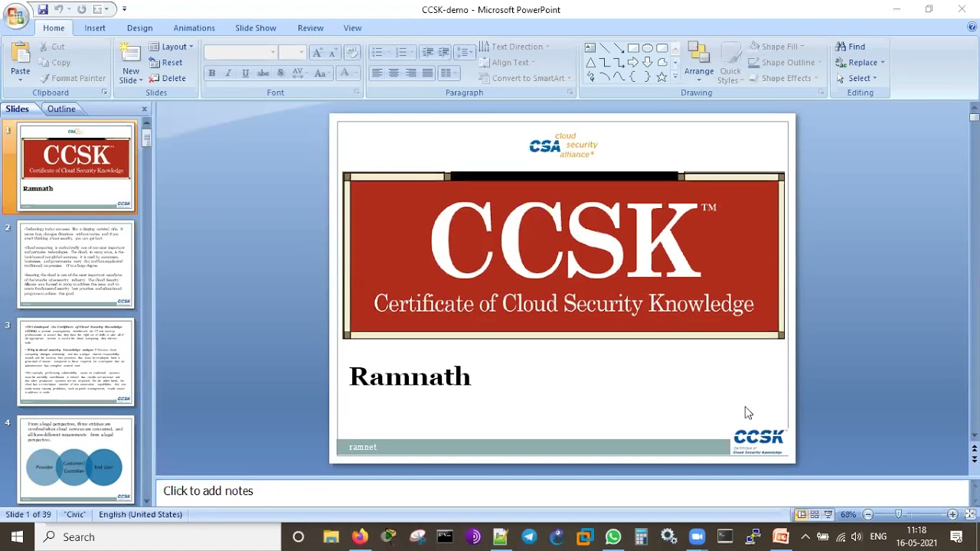
Task: Open the Windows Start menu
Action: [17, 536]
